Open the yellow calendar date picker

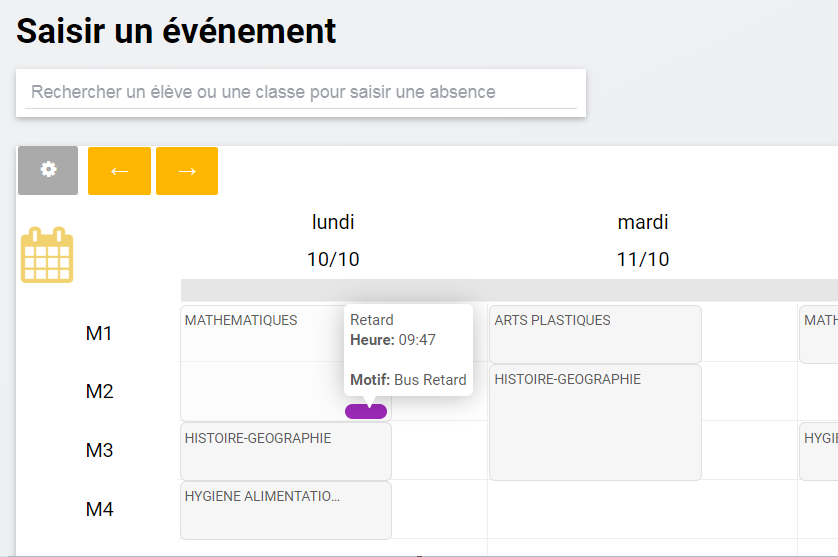click(47, 255)
